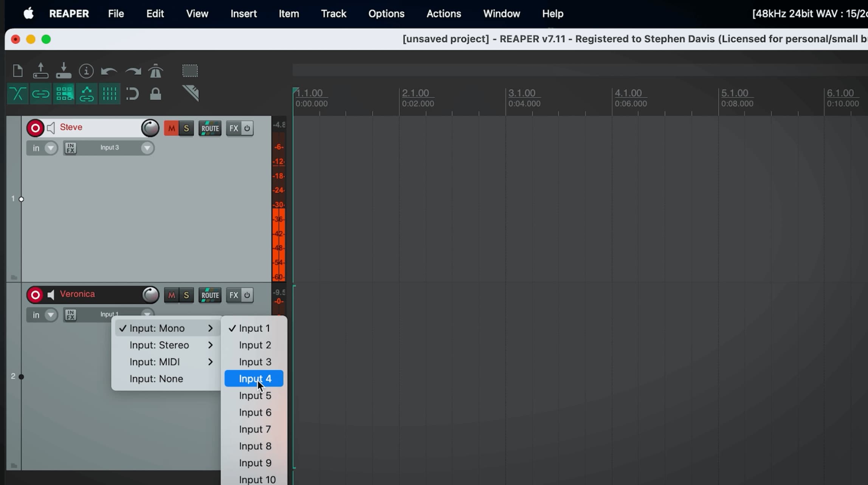Toggle the Metronome icon

(x=155, y=71)
